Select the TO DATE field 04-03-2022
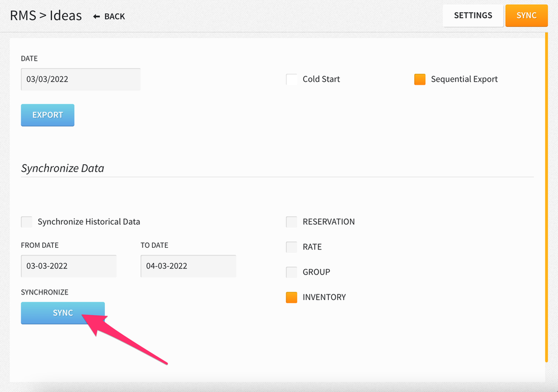 pyautogui.click(x=188, y=266)
